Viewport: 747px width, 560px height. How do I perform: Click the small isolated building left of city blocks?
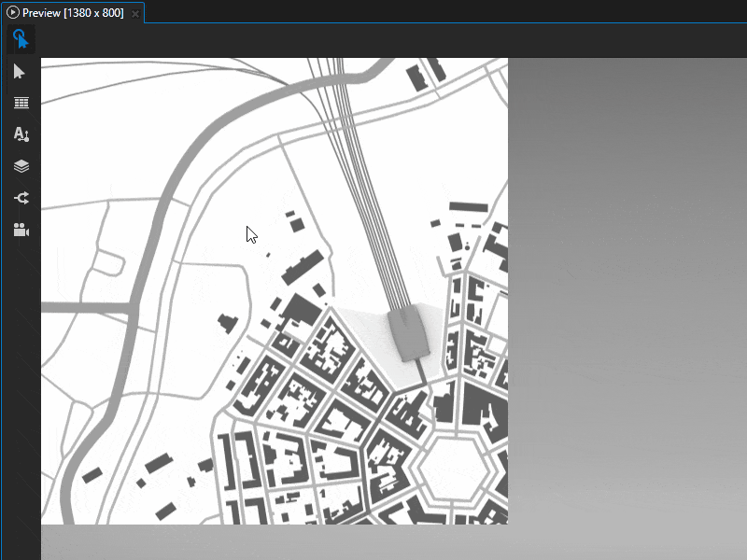click(x=227, y=323)
